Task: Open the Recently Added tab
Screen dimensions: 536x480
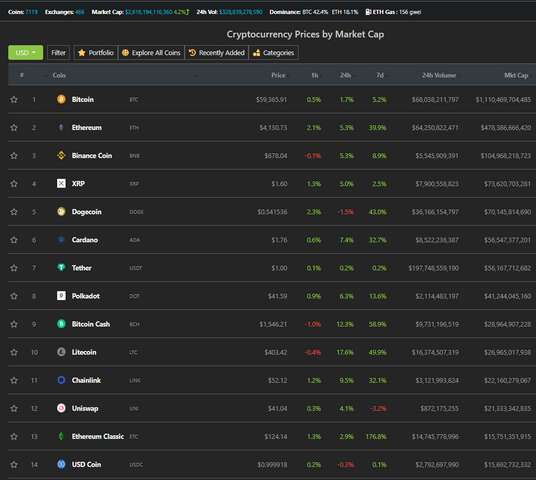Action: [217, 53]
